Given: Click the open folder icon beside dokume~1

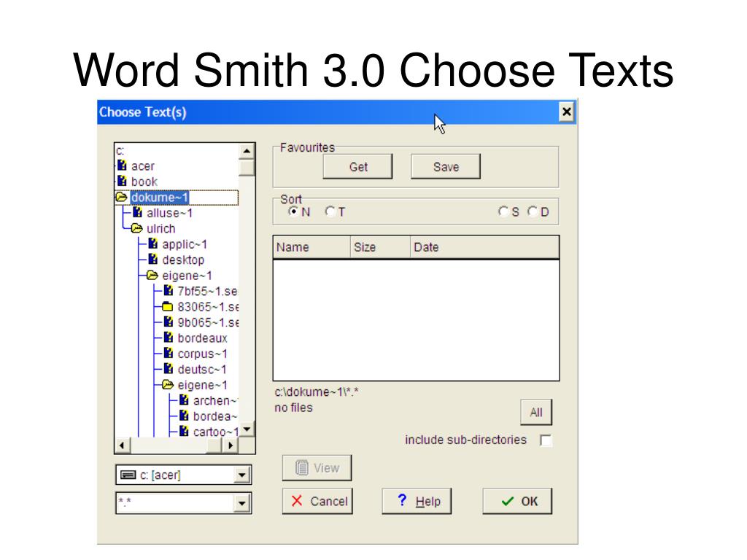Looking at the screenshot, I should [x=122, y=197].
